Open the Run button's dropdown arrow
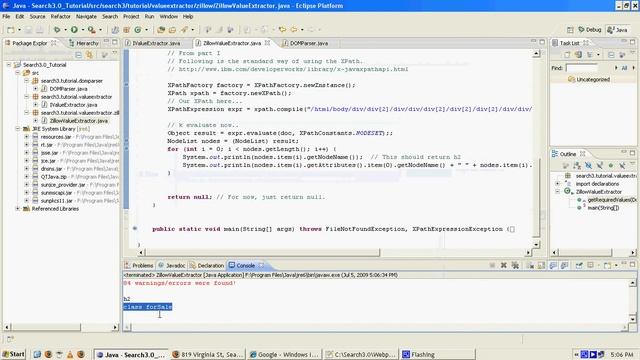The height and width of the screenshot is (360, 640). 82,30
